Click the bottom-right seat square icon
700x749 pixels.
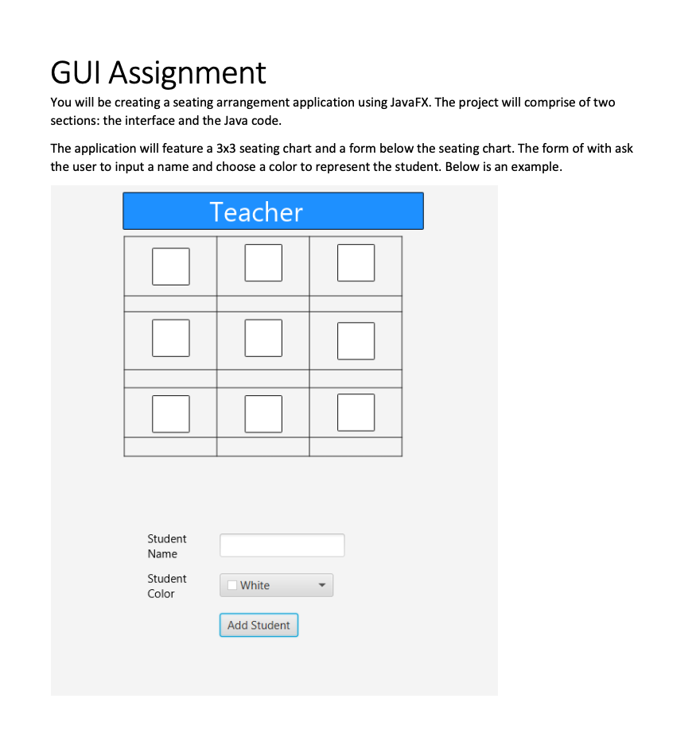click(x=356, y=411)
